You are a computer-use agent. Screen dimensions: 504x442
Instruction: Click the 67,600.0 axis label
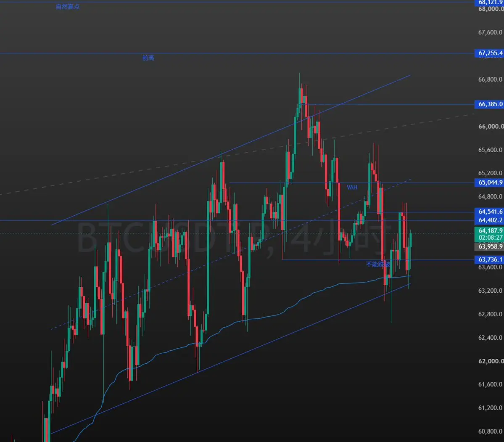click(491, 32)
